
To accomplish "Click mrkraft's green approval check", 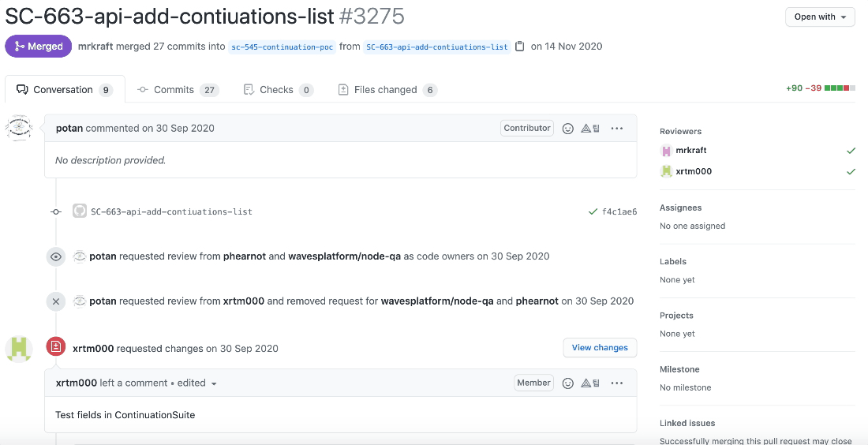I will pyautogui.click(x=851, y=151).
